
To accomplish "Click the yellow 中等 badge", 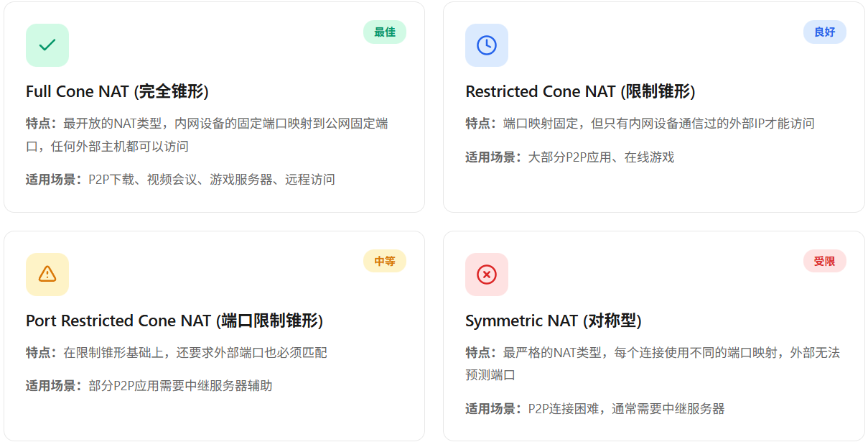I will pos(385,261).
